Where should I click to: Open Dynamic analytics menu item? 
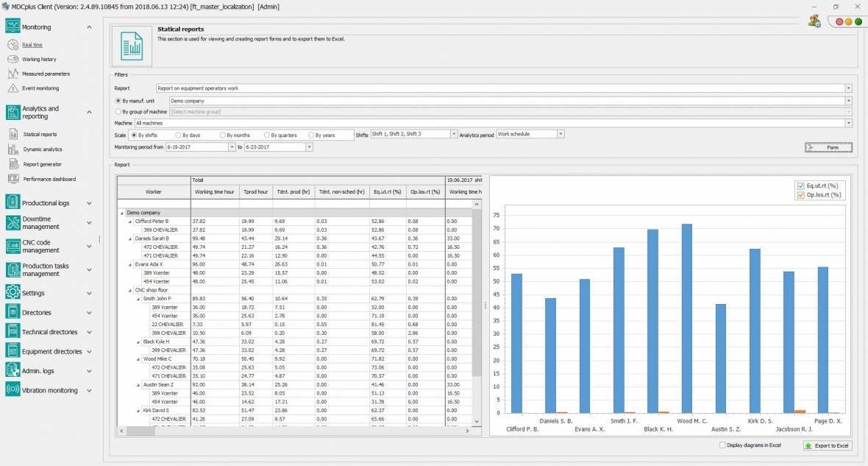[43, 149]
